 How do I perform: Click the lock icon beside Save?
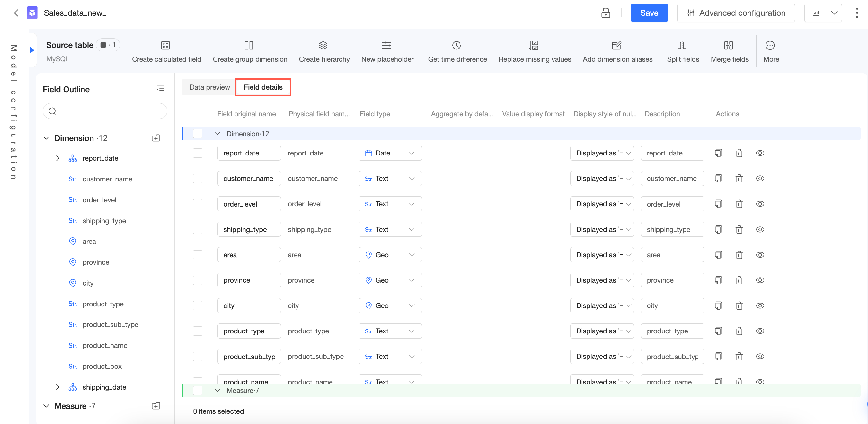(606, 13)
